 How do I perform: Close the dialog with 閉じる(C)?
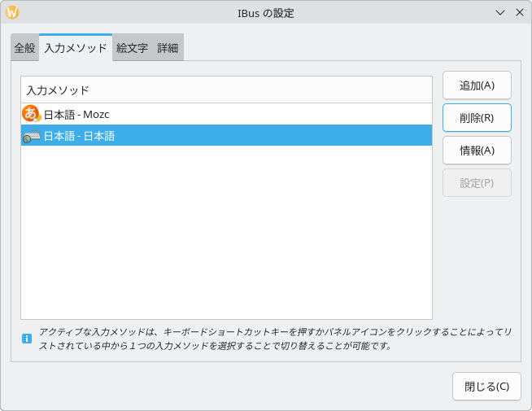tap(486, 387)
